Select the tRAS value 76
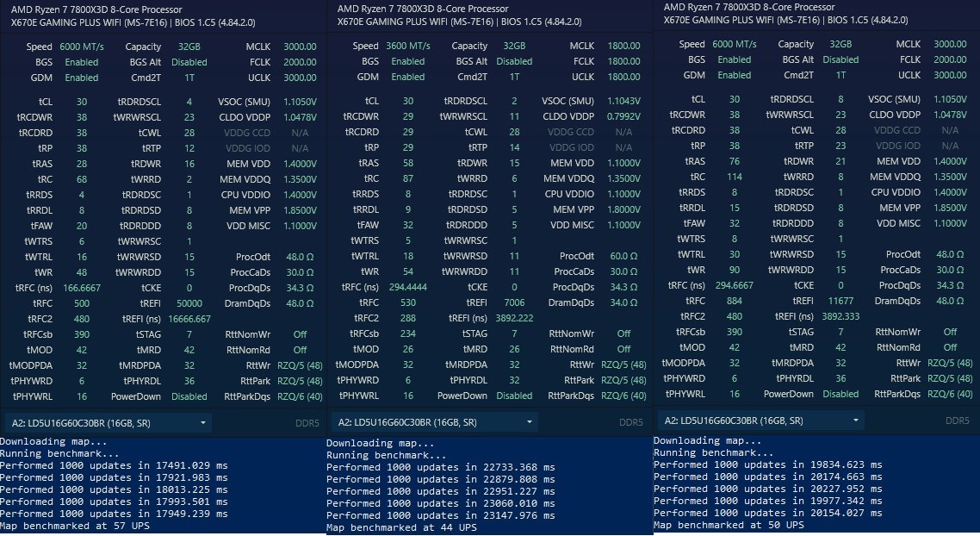The width and height of the screenshot is (980, 536). point(735,161)
